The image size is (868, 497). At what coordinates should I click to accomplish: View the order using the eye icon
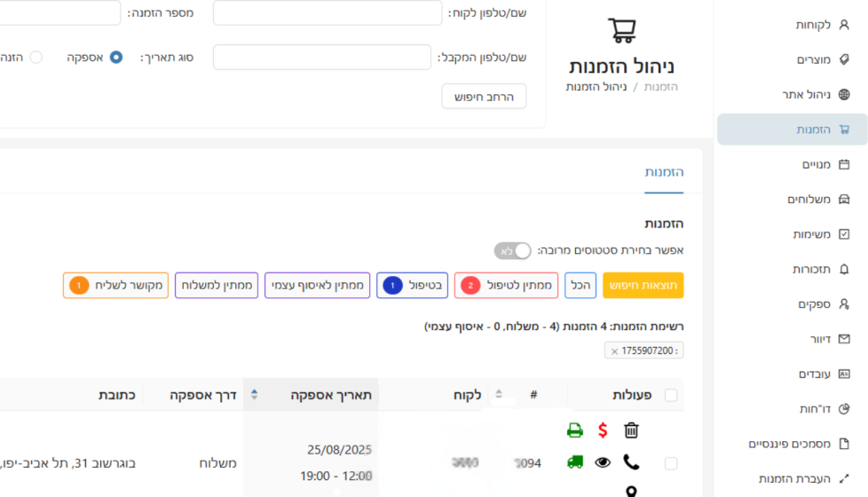pyautogui.click(x=603, y=462)
